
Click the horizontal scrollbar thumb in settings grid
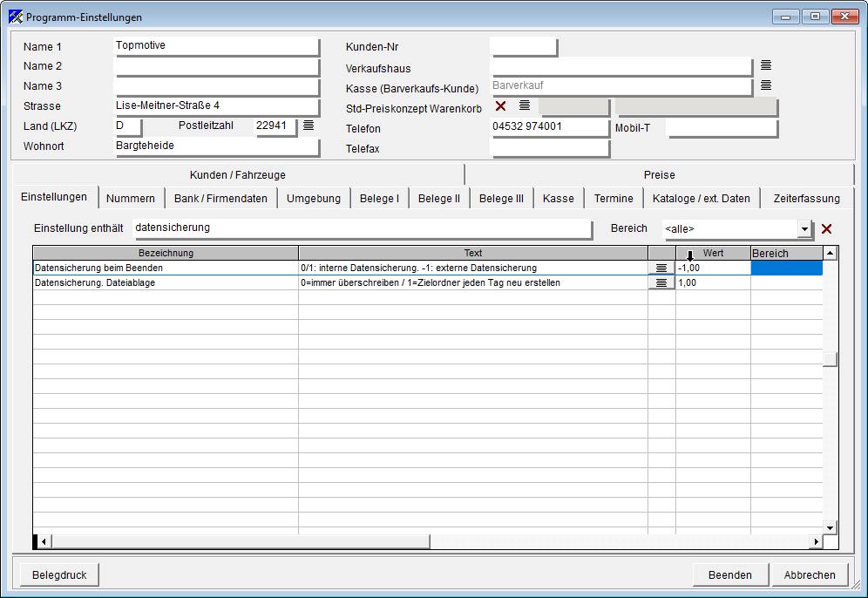pos(240,541)
